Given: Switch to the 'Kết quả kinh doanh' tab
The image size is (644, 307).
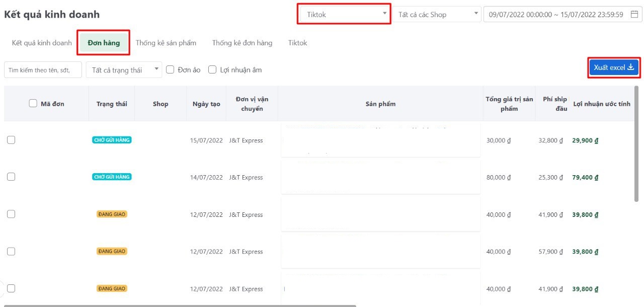Looking at the screenshot, I should (42, 43).
